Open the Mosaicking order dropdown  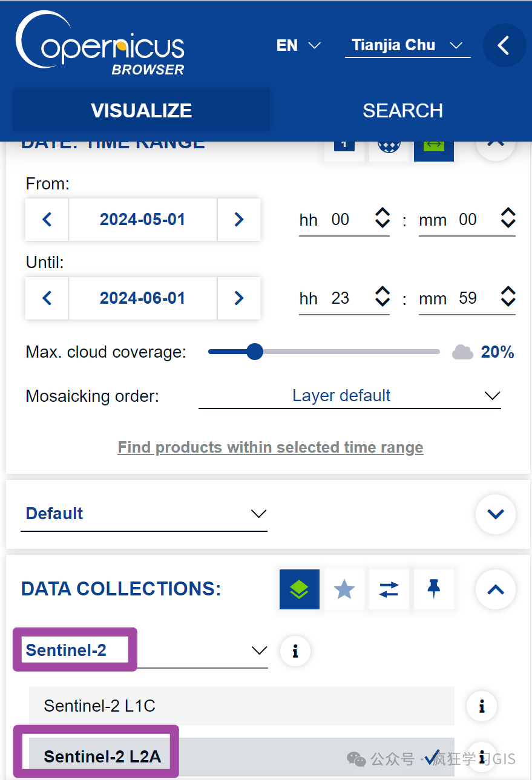click(x=350, y=396)
